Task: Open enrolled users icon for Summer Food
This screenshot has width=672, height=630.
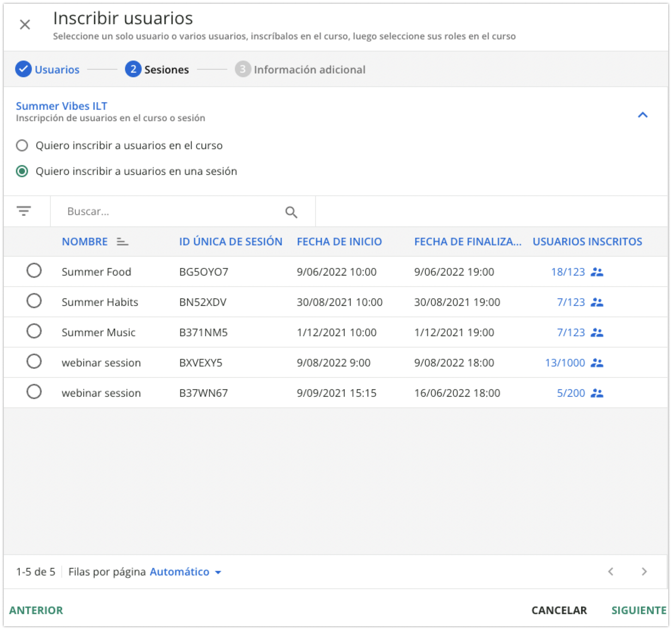Action: pyautogui.click(x=597, y=272)
